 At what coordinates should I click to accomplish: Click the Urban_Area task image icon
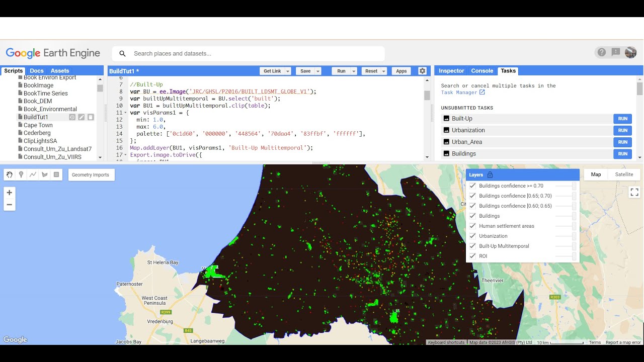click(x=446, y=142)
